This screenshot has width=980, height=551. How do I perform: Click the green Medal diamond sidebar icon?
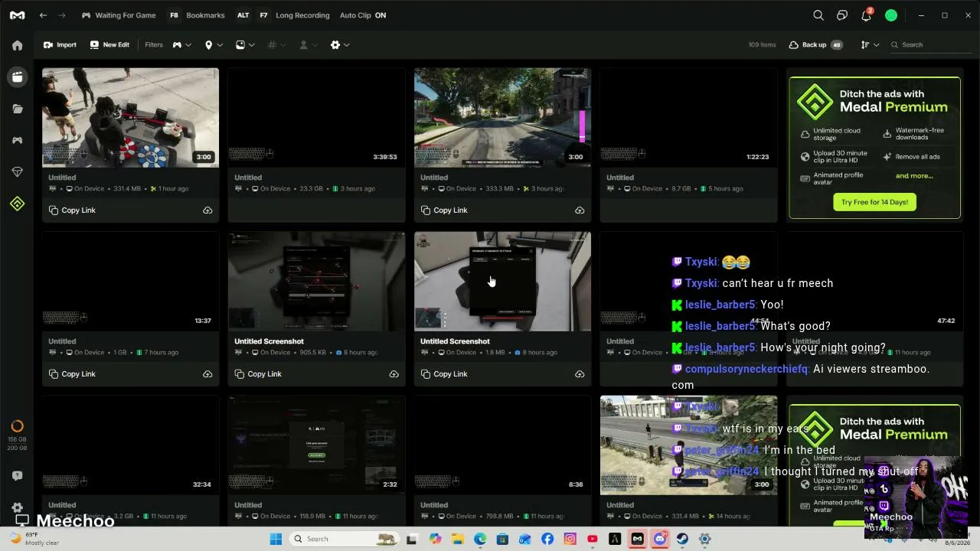pos(17,204)
